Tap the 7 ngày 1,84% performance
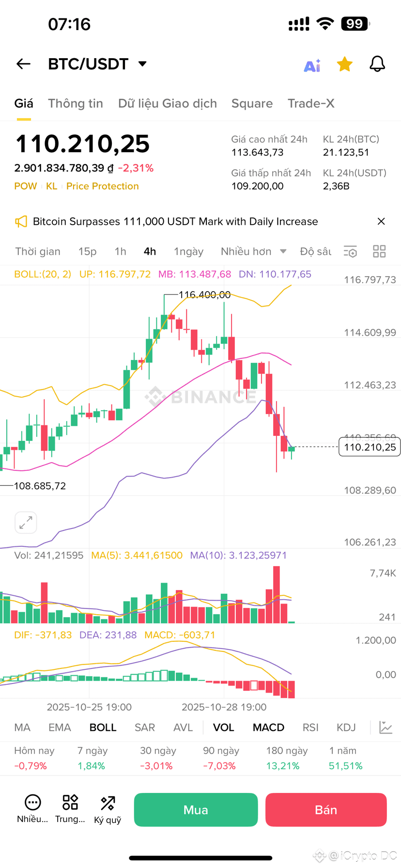The height and width of the screenshot is (868, 401). tap(92, 758)
